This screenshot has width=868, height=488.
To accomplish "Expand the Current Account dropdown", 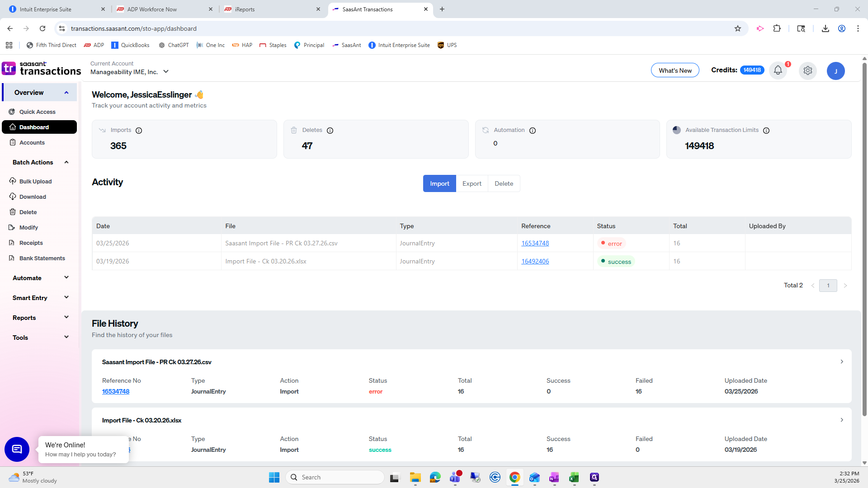I will [166, 72].
